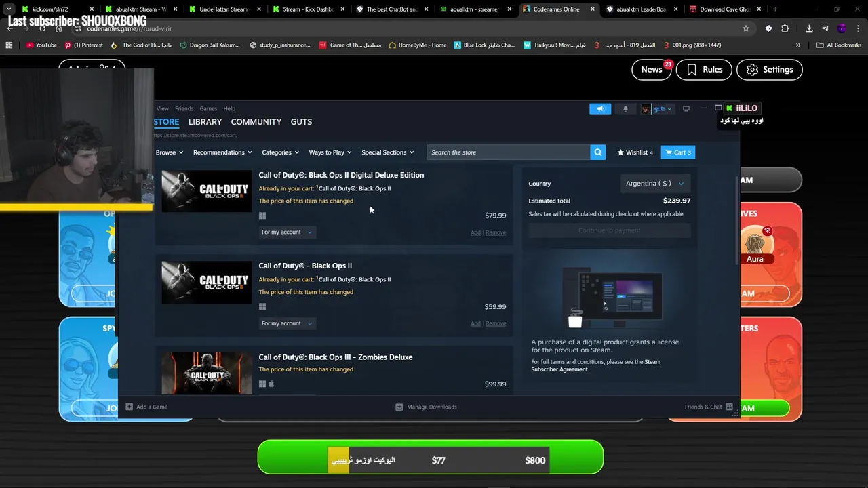Open 'For my account' dropdown for Black Ops II $59.99
This screenshot has height=488, width=868.
pos(287,323)
